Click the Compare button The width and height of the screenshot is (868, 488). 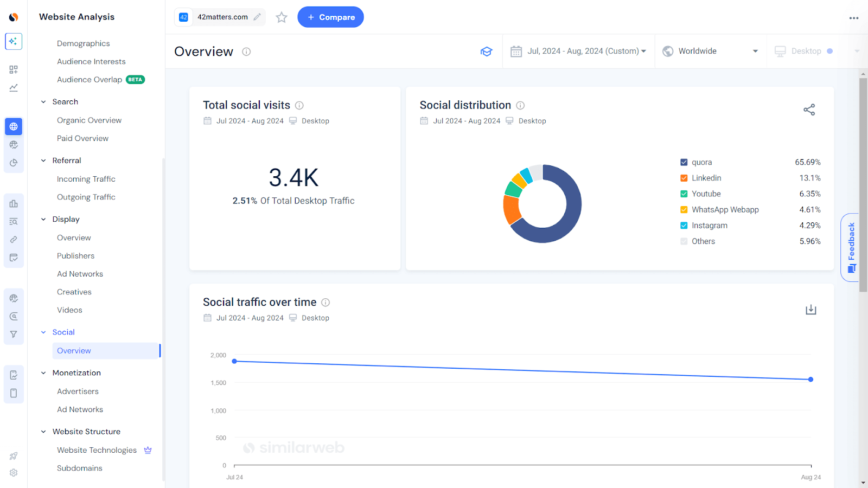coord(330,17)
